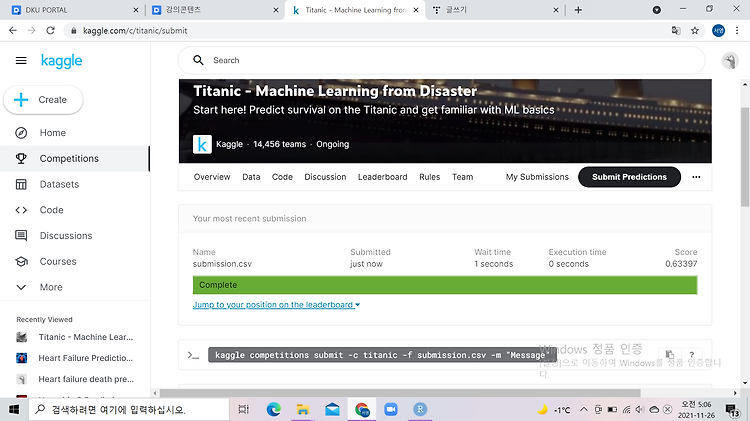
Task: Click the translate page icon
Action: click(x=676, y=31)
